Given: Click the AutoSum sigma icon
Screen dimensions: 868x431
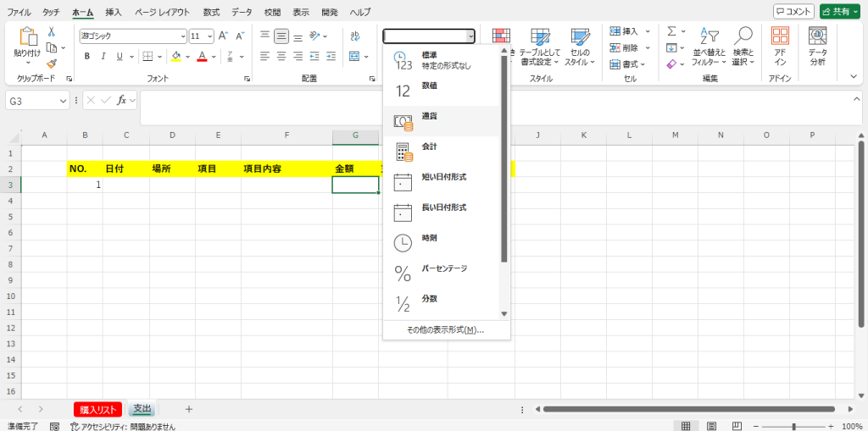Looking at the screenshot, I should coord(671,31).
